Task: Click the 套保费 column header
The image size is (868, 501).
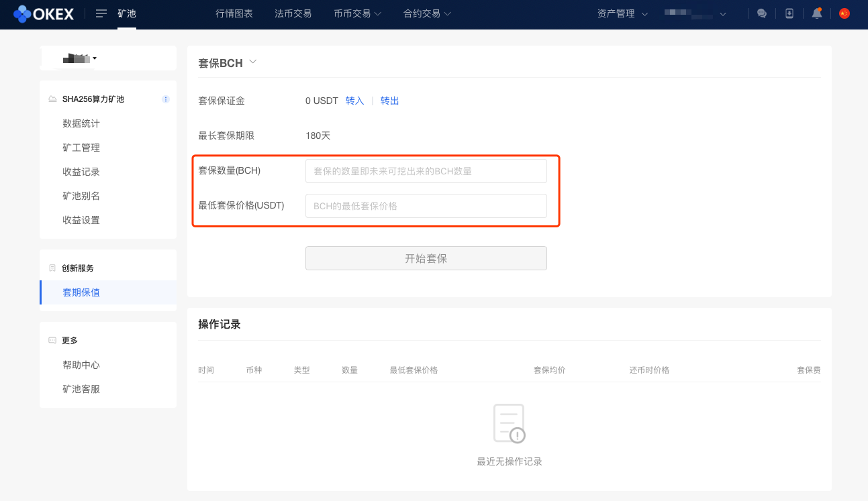Action: pyautogui.click(x=808, y=370)
